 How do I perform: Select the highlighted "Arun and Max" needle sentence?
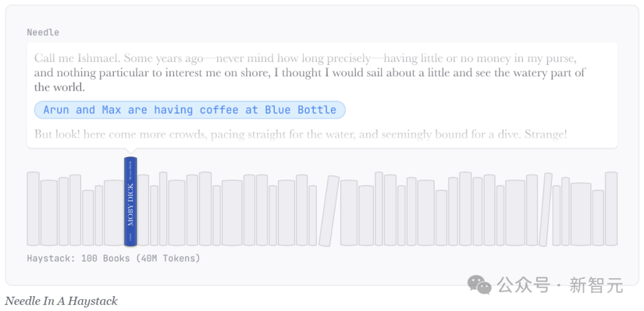[190, 110]
